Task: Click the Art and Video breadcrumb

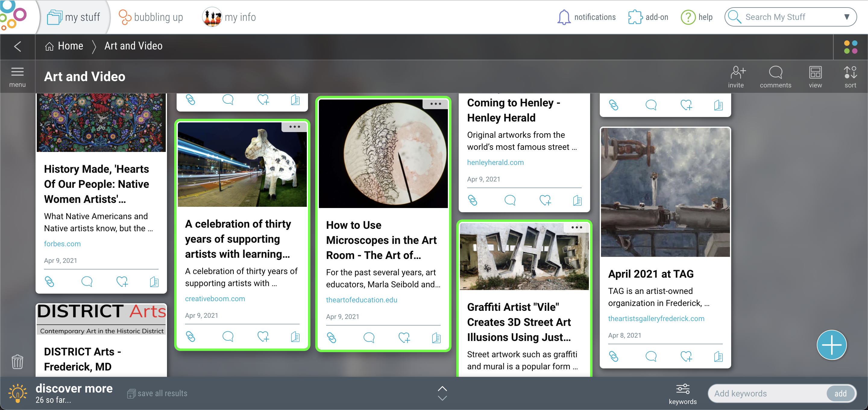Action: coord(134,46)
